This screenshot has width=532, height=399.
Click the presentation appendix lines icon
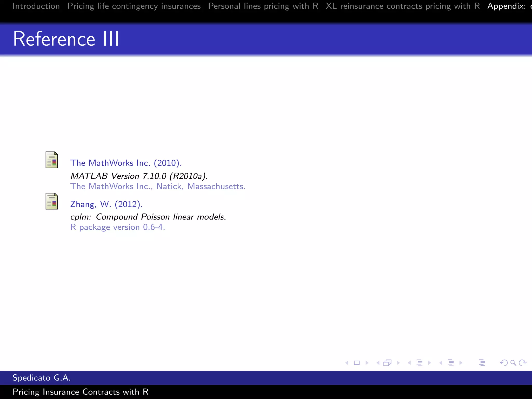click(482, 363)
